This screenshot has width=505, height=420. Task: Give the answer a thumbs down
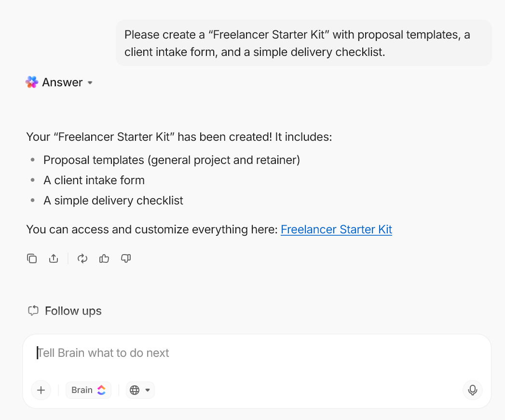(126, 258)
